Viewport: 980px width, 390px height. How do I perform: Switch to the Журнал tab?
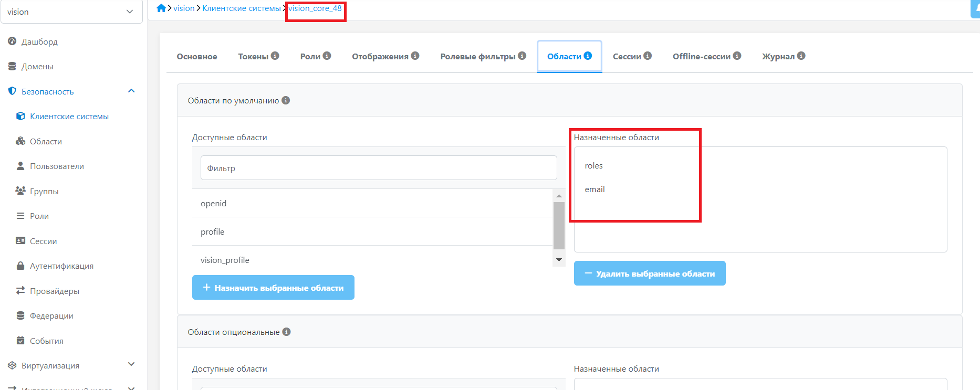(x=778, y=57)
